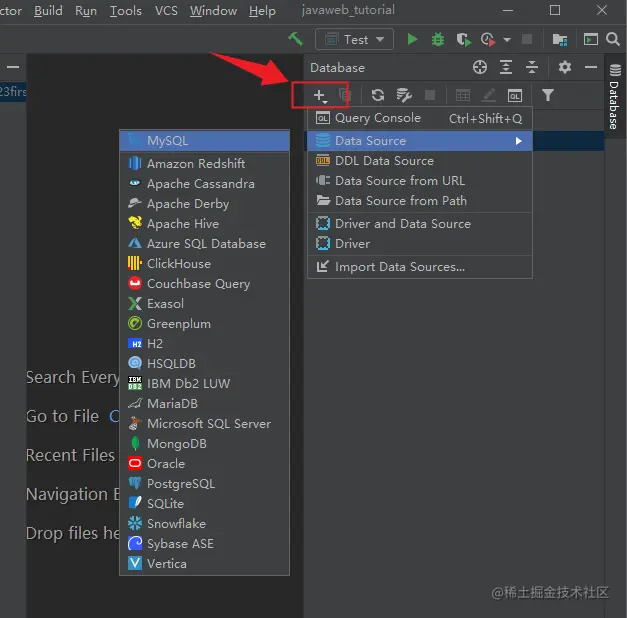Viewport: 627px width, 618px height.
Task: Choose Data Source from URL
Action: (x=420, y=181)
